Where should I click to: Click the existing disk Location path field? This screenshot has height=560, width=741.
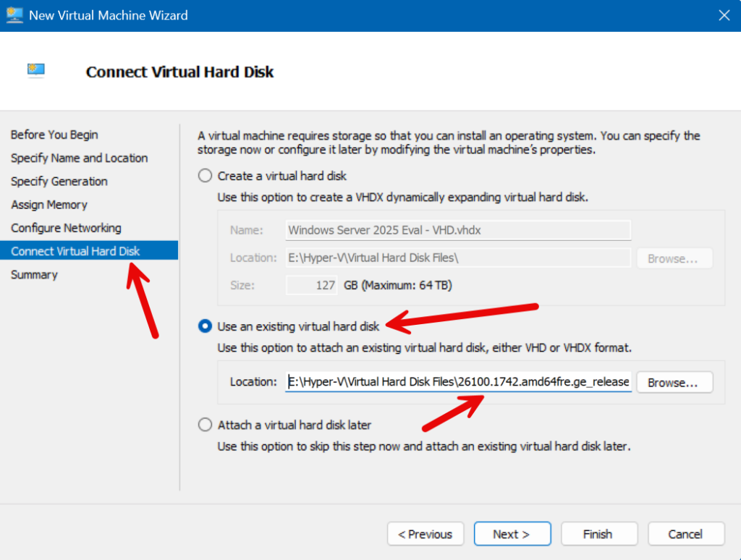pos(458,382)
